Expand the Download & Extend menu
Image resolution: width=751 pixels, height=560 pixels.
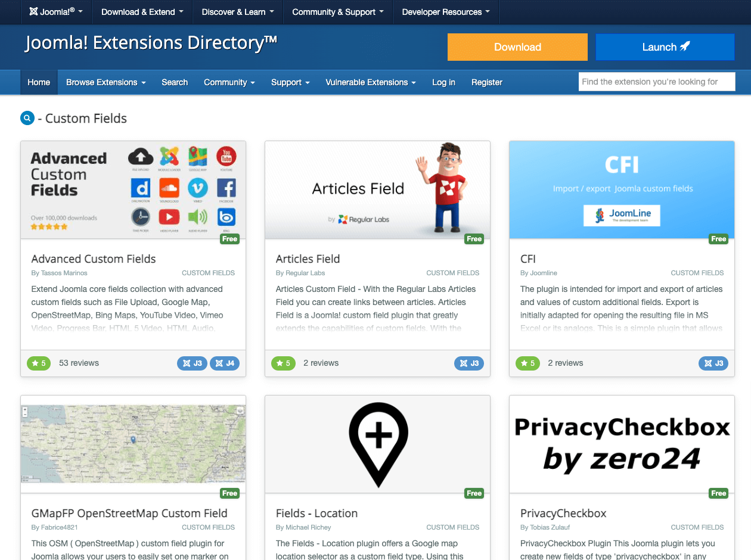pos(142,12)
